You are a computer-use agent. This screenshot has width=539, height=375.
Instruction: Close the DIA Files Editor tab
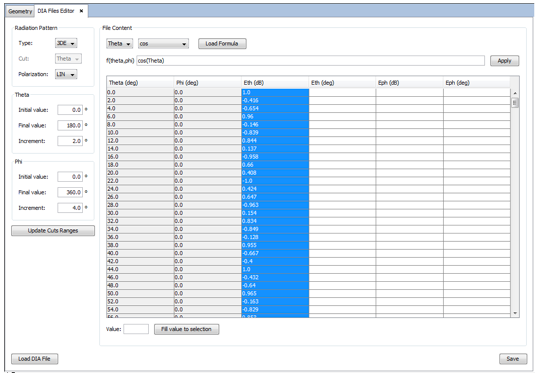pos(81,11)
